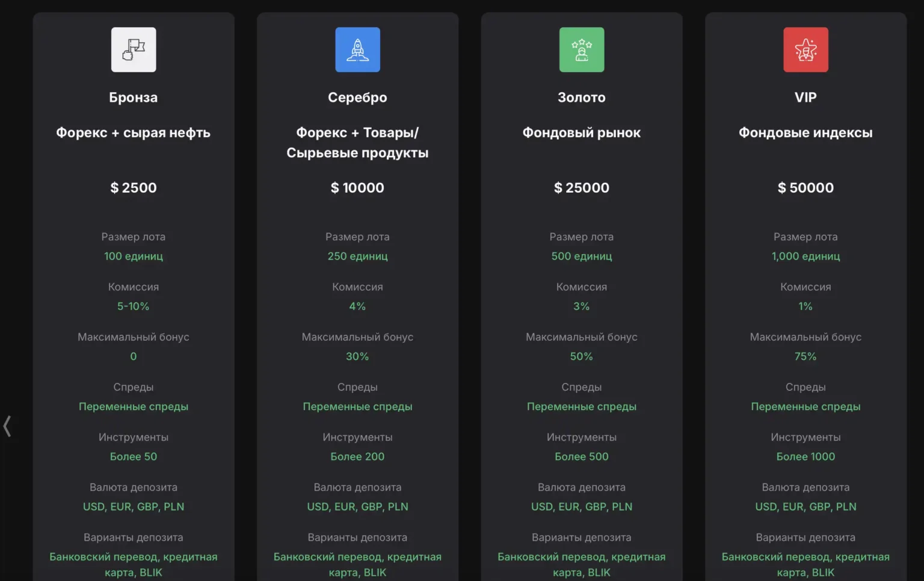Click the "1,000 единиц" lot size value

[x=805, y=256]
